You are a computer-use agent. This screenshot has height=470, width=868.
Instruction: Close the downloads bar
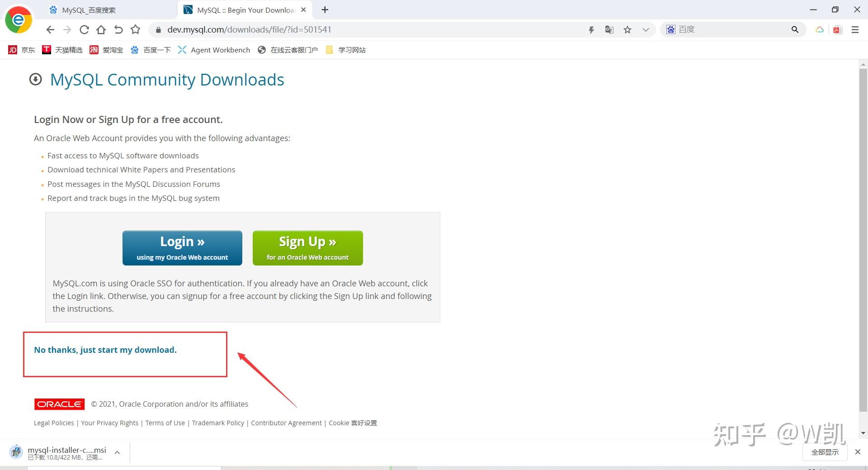pyautogui.click(x=858, y=452)
